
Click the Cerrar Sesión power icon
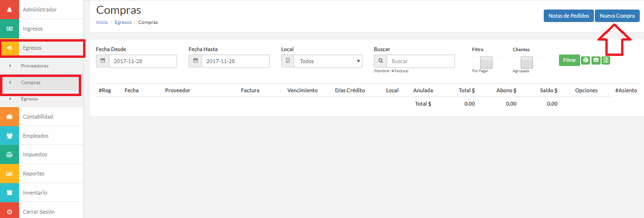pos(10,211)
